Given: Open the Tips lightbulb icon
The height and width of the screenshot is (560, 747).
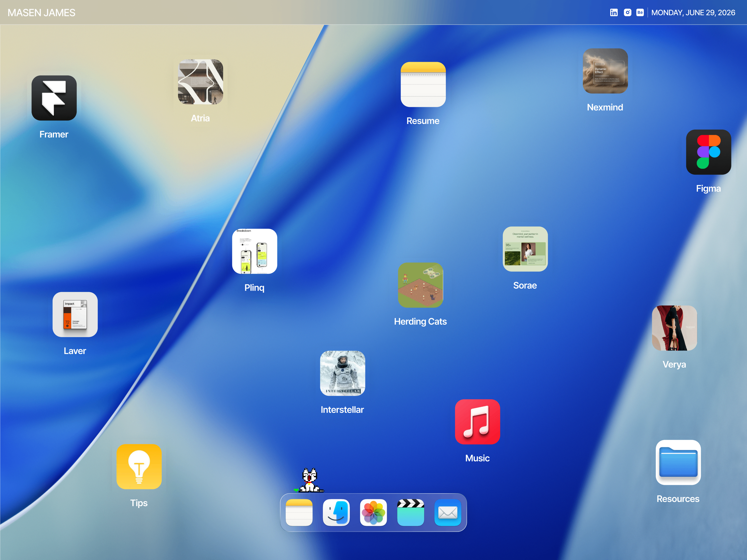Looking at the screenshot, I should click(139, 466).
